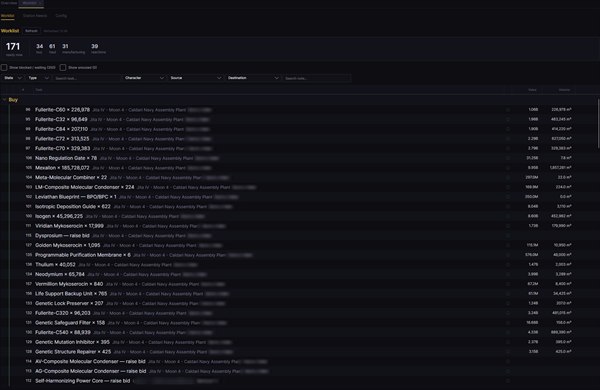Viewport: 600px width, 390px height.
Task: Select the LM-Composite Molecular Condenser × 224 row
Action: coord(298,187)
